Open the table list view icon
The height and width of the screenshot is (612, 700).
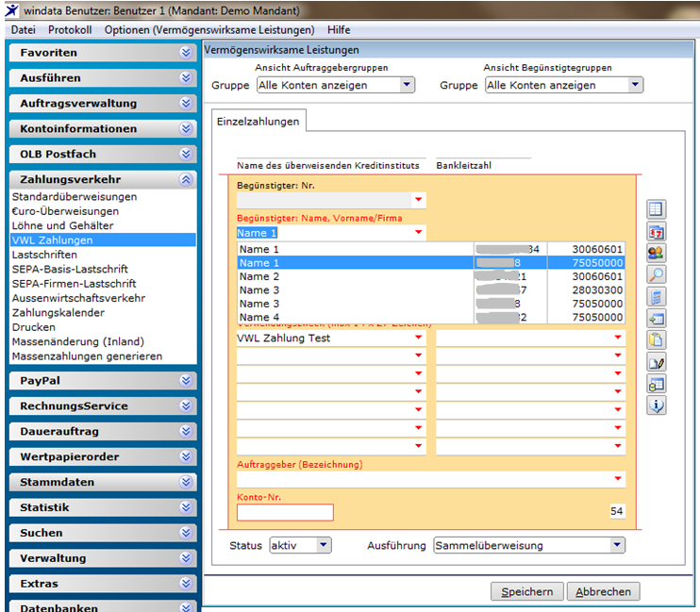coord(657,209)
